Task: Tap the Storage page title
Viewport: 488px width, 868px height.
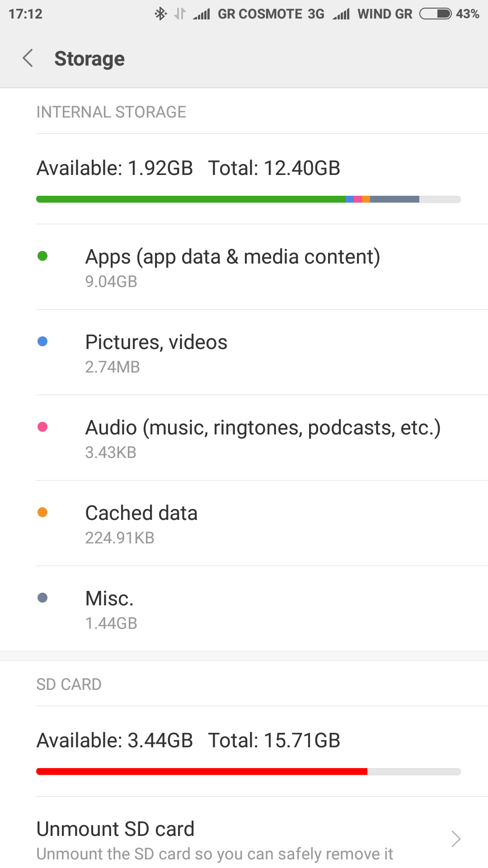Action: [x=89, y=59]
